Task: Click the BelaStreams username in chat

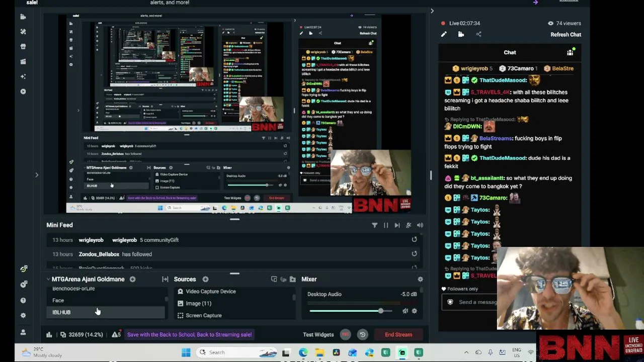Action: [x=496, y=138]
